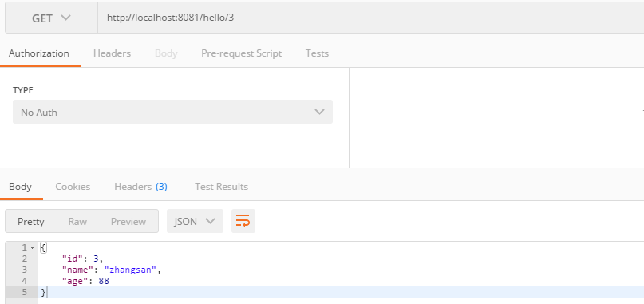
Task: Switch to the Tests tab
Action: pos(317,53)
